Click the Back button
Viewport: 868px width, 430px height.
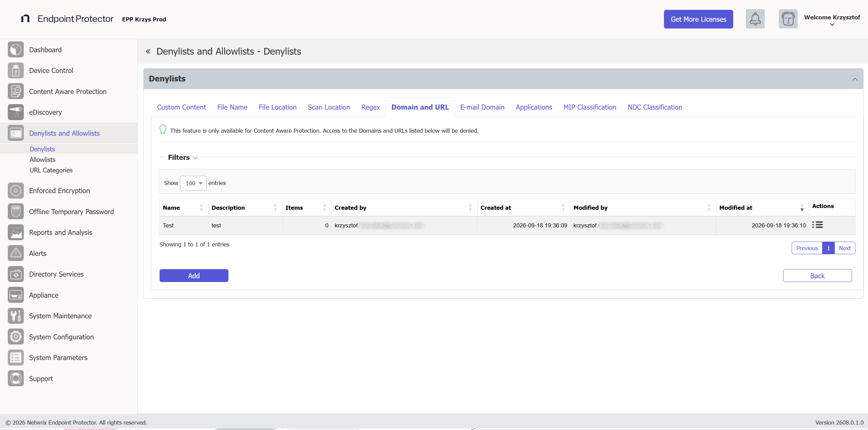click(817, 276)
